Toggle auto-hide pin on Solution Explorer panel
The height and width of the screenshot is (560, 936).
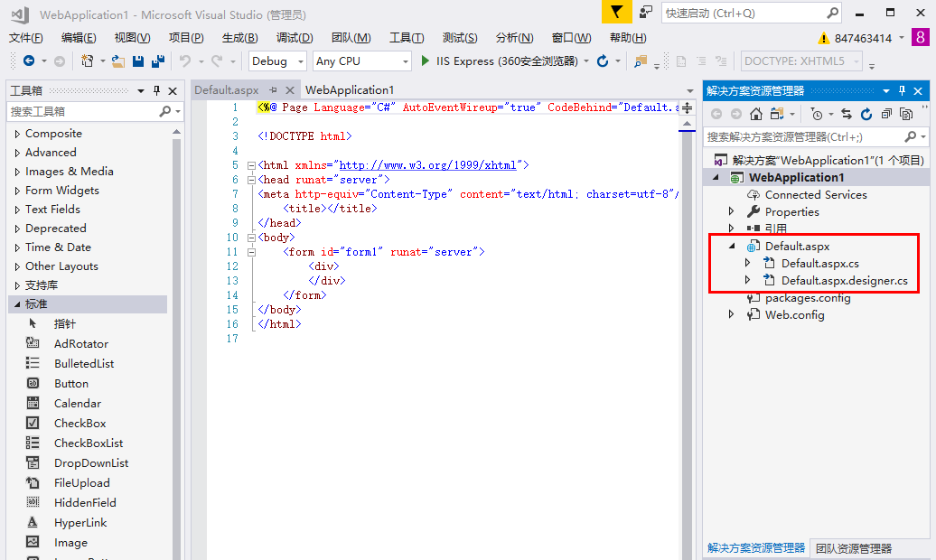coord(902,91)
